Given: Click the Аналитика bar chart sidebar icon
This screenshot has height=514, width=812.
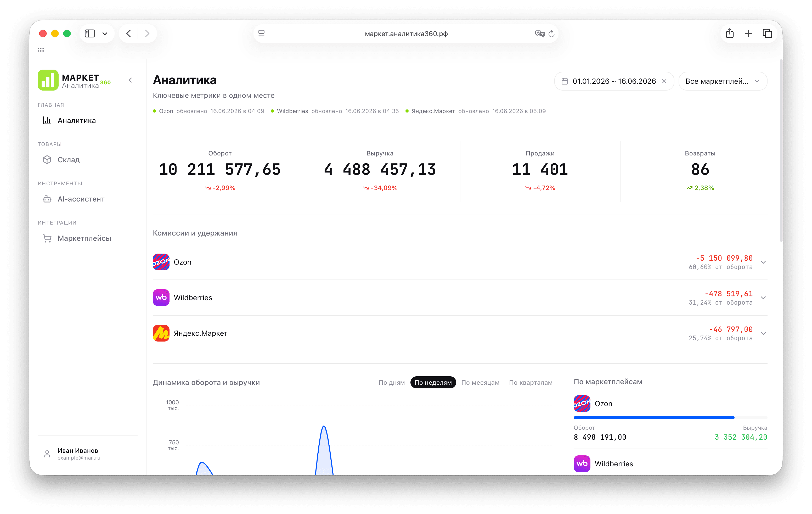Looking at the screenshot, I should [47, 120].
